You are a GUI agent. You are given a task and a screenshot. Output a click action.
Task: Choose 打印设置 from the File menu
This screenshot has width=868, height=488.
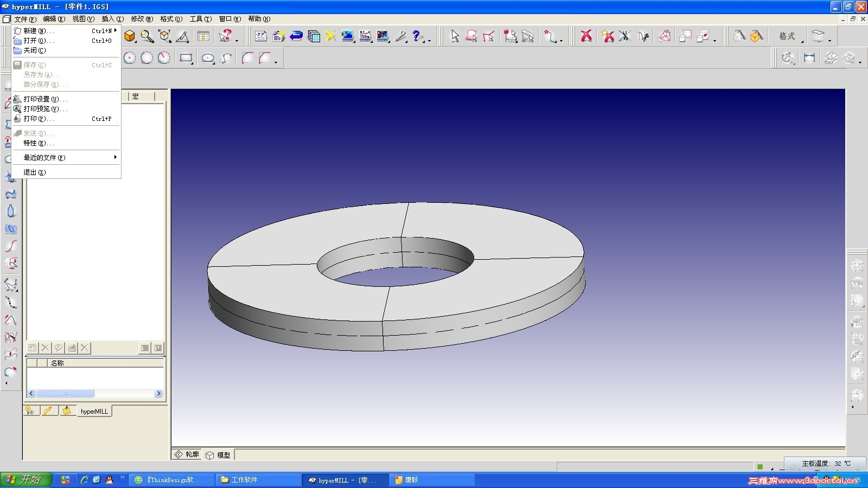65,99
